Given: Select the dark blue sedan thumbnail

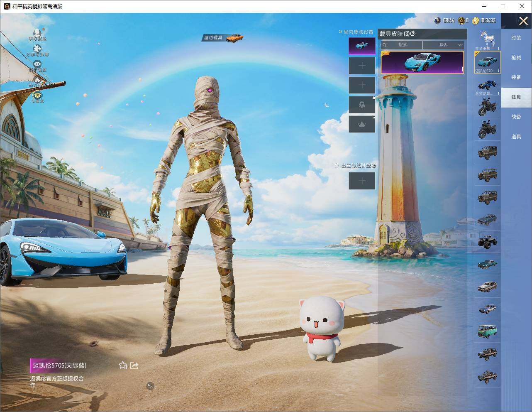Looking at the screenshot, I should 487,219.
